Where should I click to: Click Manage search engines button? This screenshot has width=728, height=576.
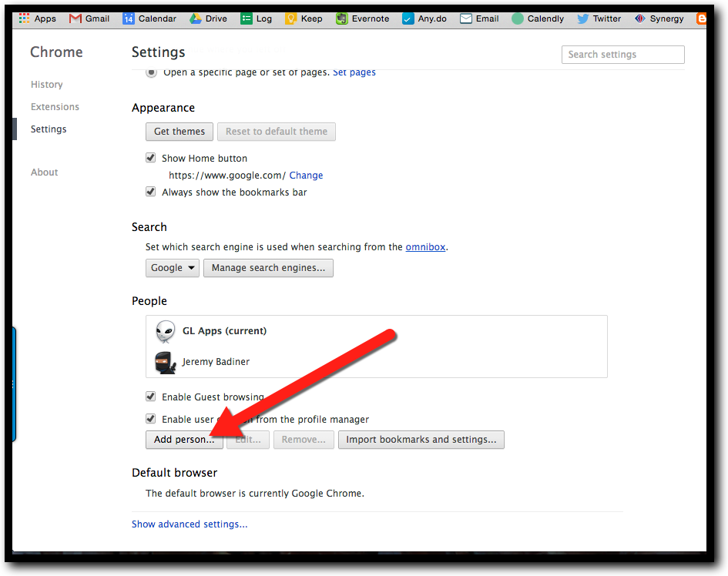pos(268,268)
